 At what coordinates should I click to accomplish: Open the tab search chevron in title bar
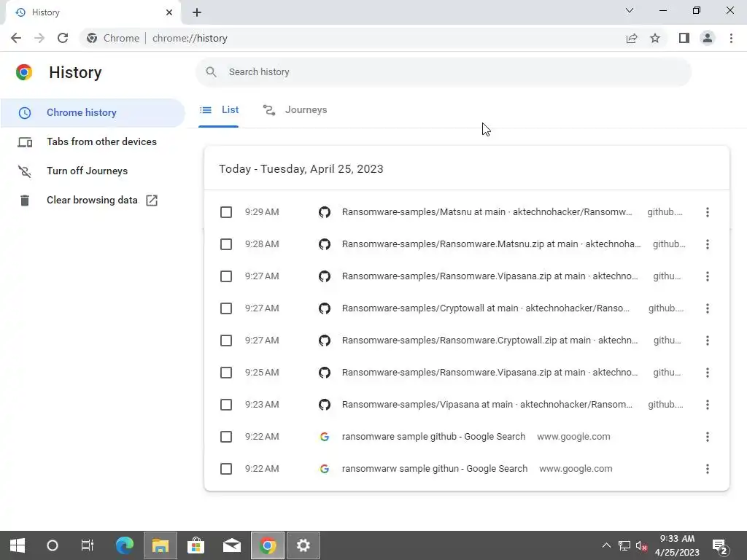click(630, 10)
